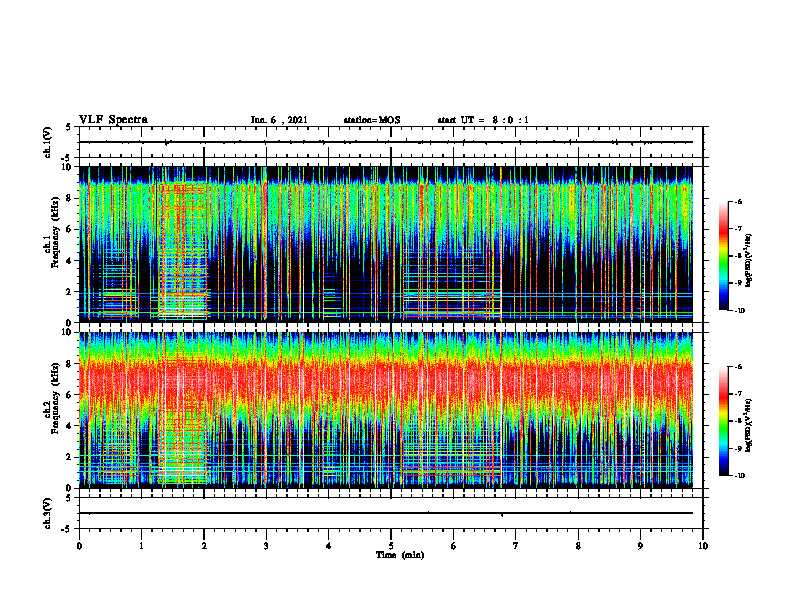Click the time axis tick label "9"
The image size is (792, 612).
640,546
